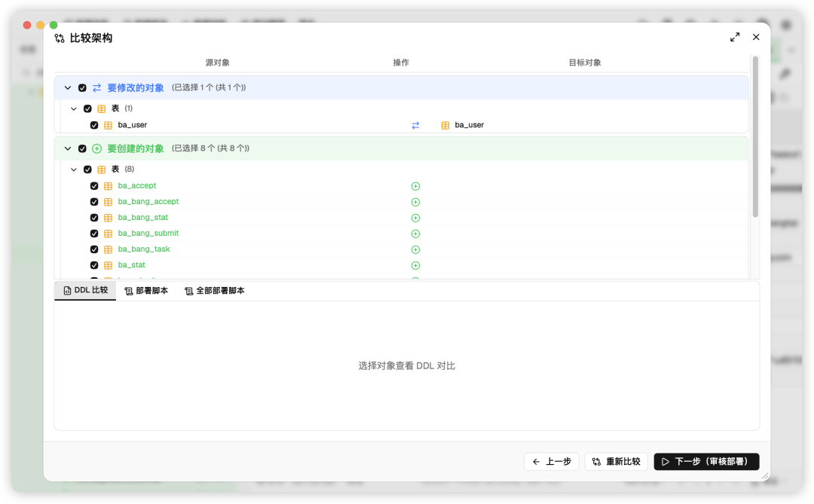Collapse the 表 (8) tree node
Image resolution: width=814 pixels, height=504 pixels.
click(74, 170)
